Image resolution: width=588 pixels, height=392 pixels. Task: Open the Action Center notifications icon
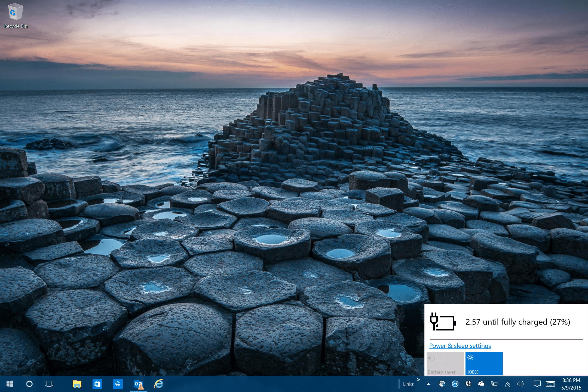tap(537, 384)
